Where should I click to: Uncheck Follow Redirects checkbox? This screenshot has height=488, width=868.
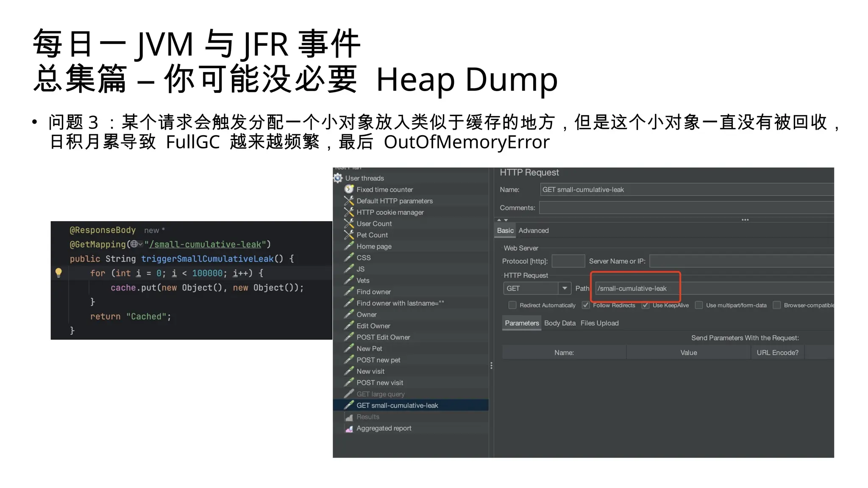586,305
